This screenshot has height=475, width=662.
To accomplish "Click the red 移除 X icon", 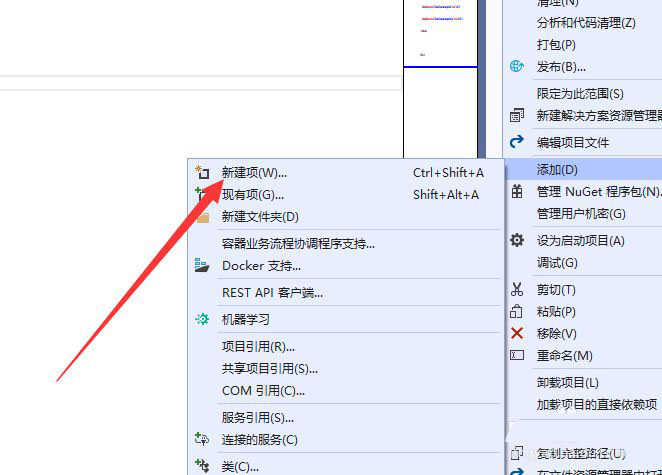I will coord(517,333).
